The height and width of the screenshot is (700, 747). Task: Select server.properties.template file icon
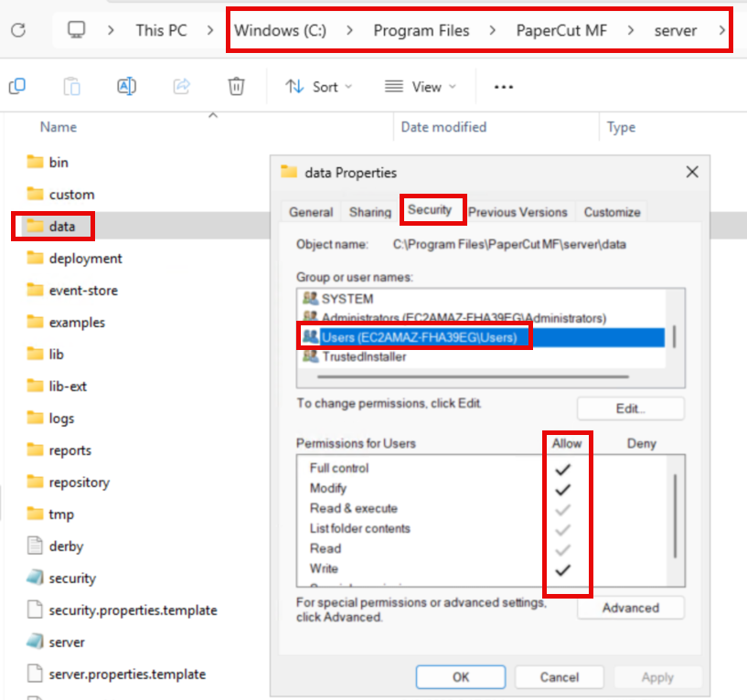tap(35, 673)
